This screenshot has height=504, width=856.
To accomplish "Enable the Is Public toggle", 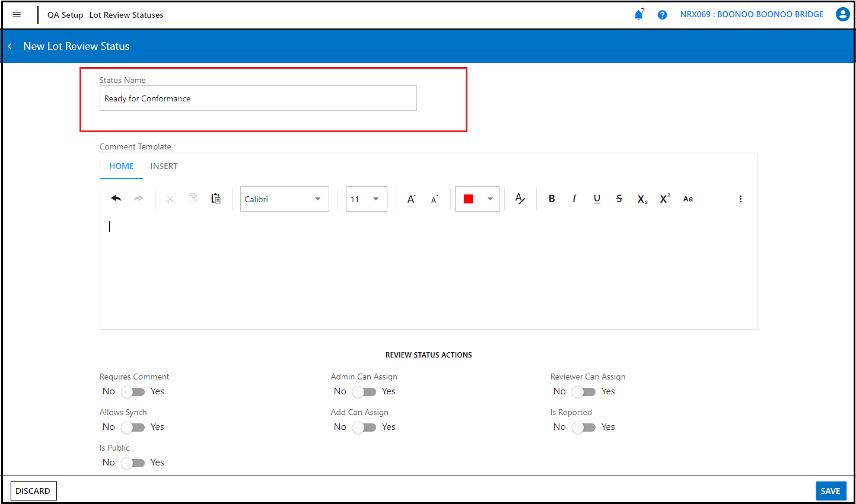I will coord(133,462).
